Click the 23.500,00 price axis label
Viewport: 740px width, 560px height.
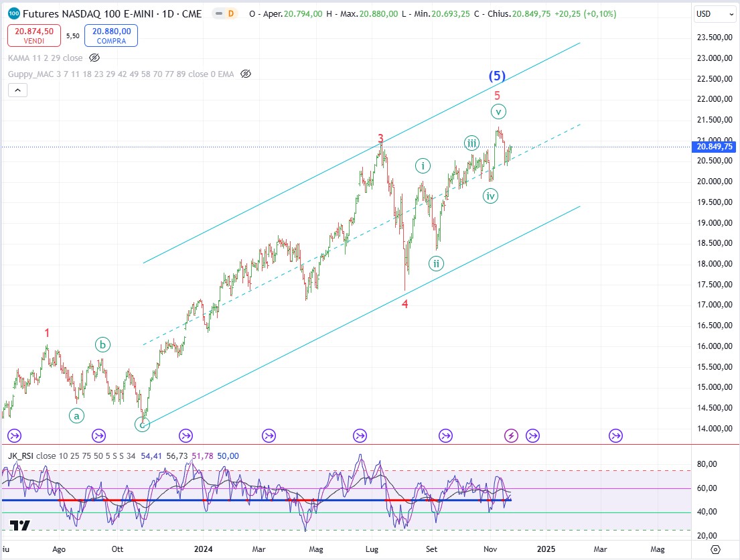[x=715, y=38]
